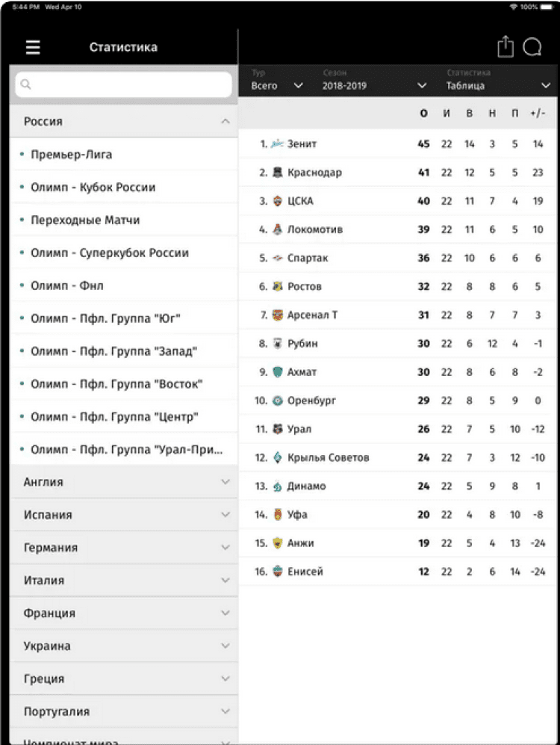Open the chat bubble icon
The width and height of the screenshot is (560, 745).
pos(532,47)
